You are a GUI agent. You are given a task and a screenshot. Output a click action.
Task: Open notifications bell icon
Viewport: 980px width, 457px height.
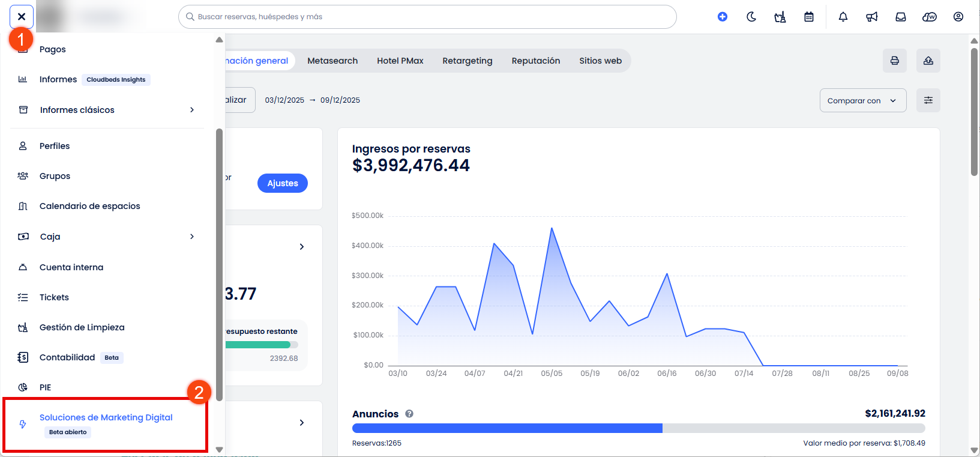pos(843,17)
